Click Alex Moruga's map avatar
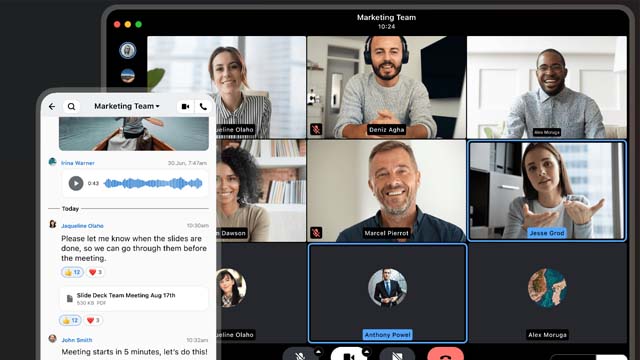The width and height of the screenshot is (640, 360). pyautogui.click(x=547, y=288)
